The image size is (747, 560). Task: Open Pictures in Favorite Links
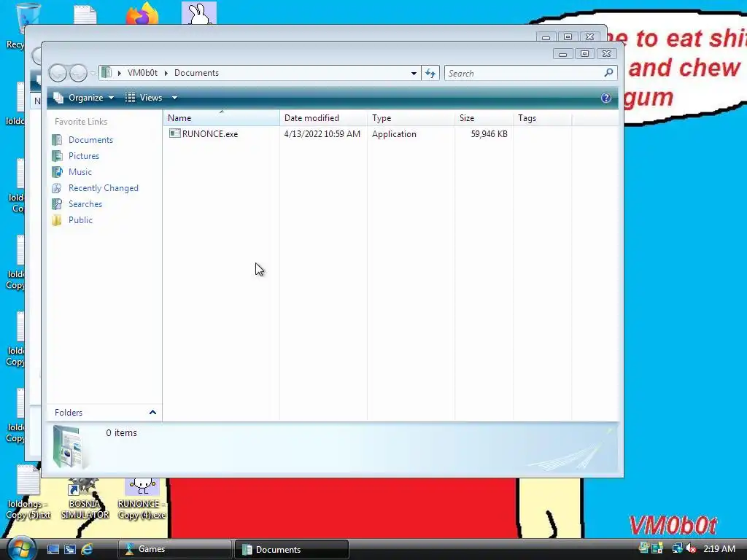click(x=83, y=156)
